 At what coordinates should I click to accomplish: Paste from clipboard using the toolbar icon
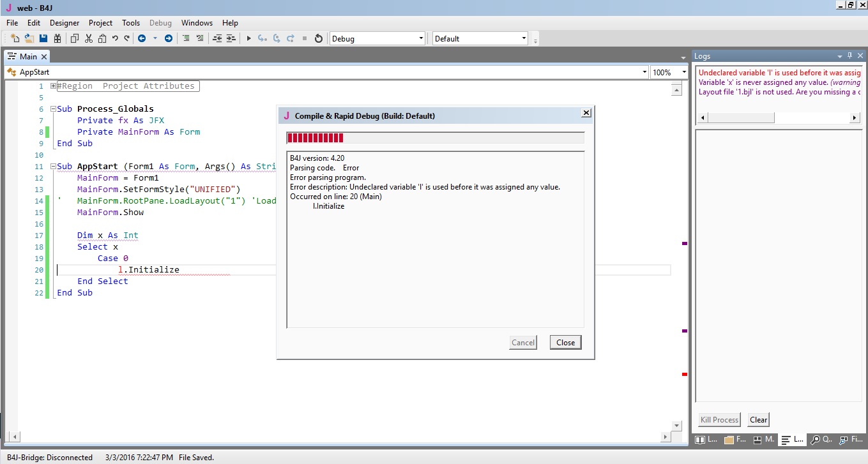(102, 38)
